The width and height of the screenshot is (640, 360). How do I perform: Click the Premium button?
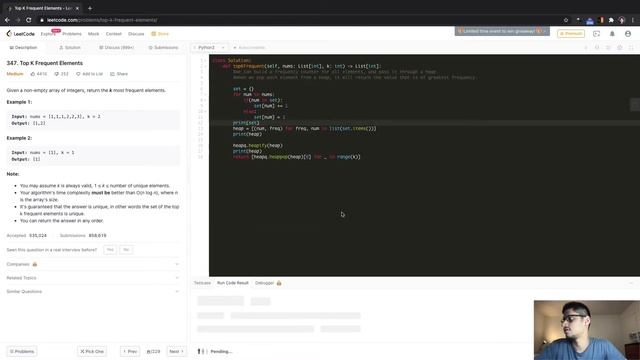coord(571,34)
